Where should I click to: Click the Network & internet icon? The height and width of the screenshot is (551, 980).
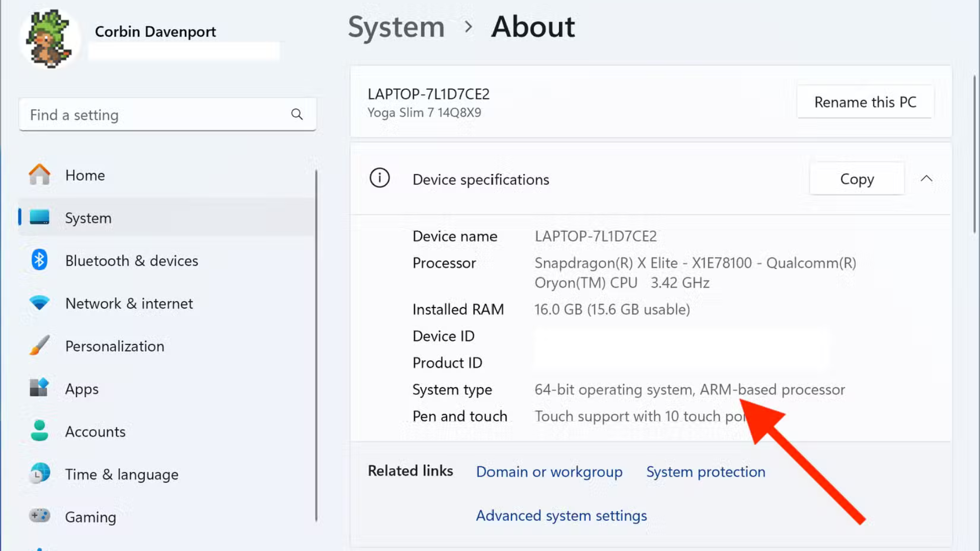39,303
